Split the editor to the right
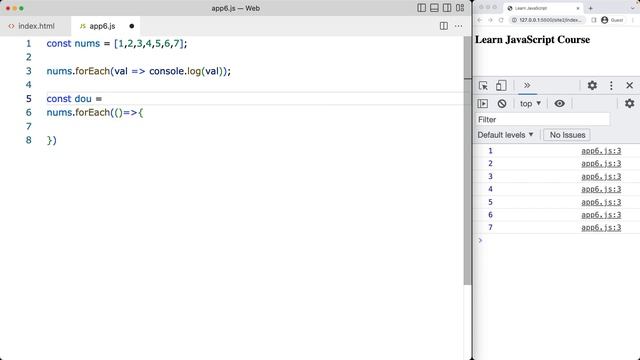The width and height of the screenshot is (640, 360). coord(444,26)
